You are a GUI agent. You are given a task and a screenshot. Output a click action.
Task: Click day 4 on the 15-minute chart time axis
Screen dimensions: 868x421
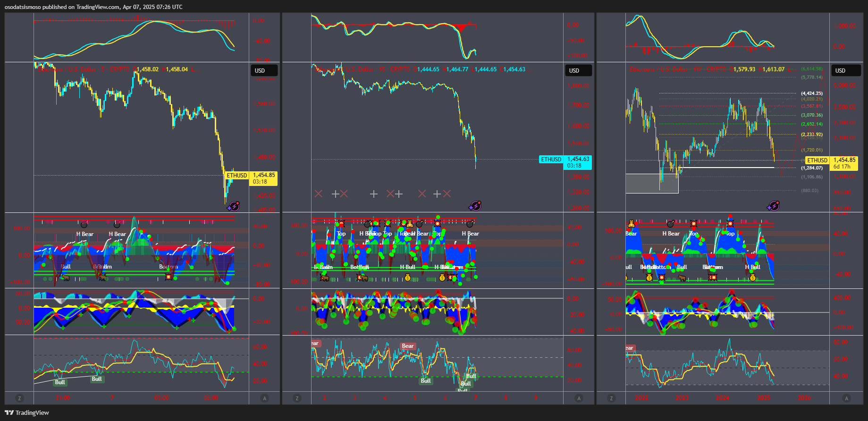385,398
